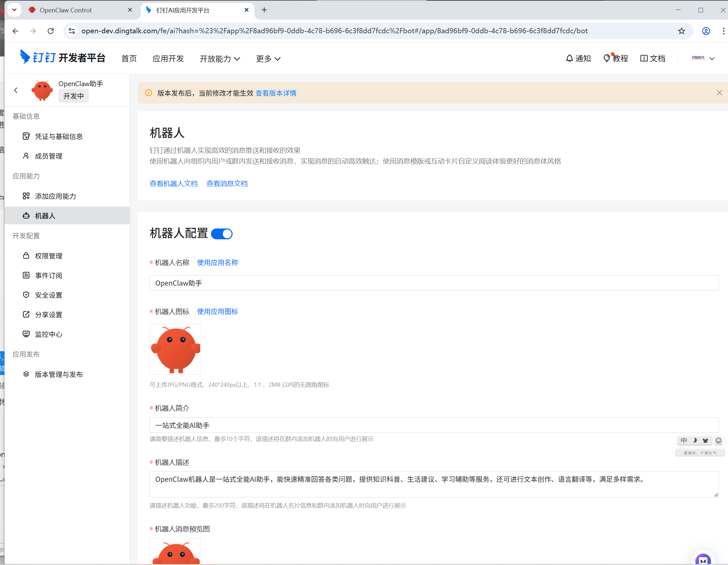The height and width of the screenshot is (565, 728).
Task: Toggle dark mode with the moon icon
Action: coord(695,440)
